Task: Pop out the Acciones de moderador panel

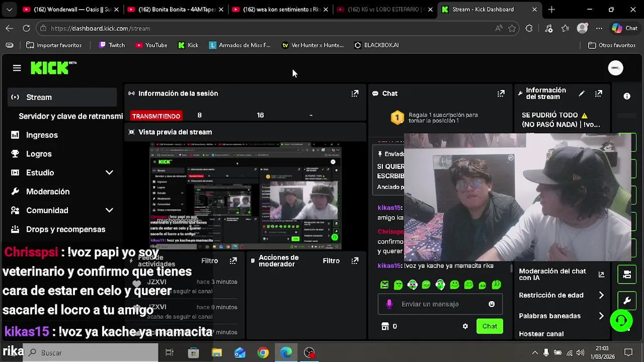Action: tap(355, 260)
